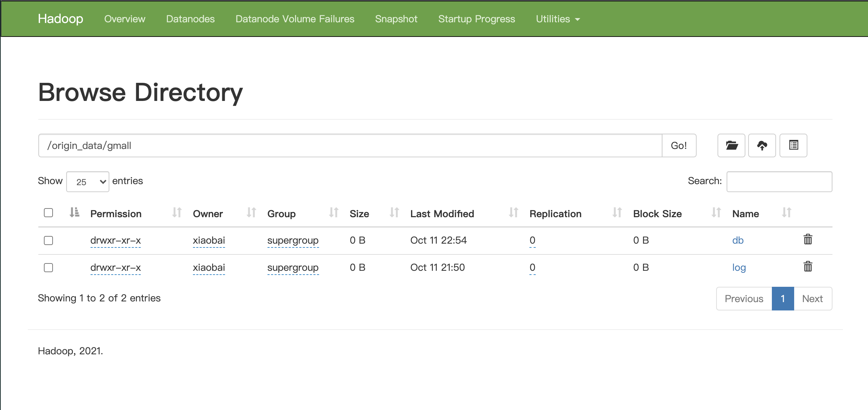Open the Startup Progress tab

click(476, 19)
